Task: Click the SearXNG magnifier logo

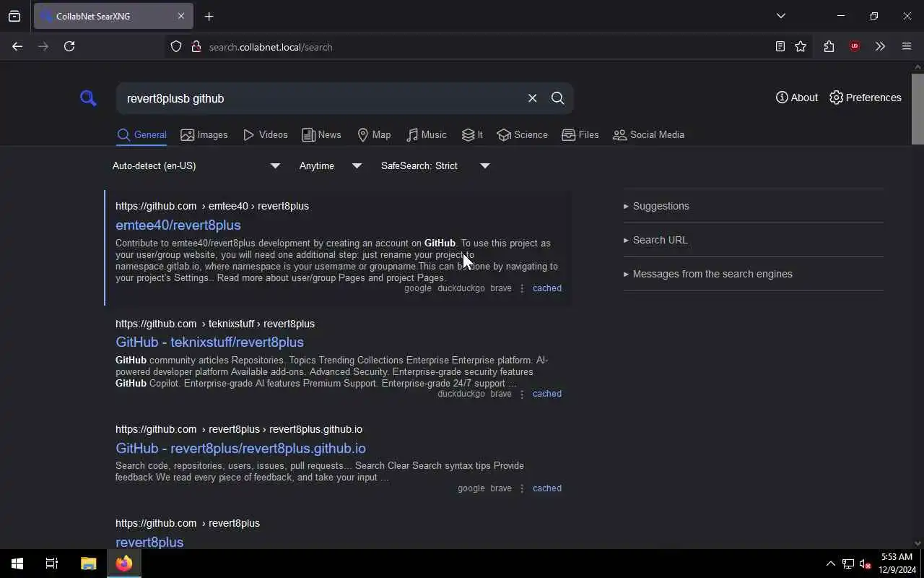Action: click(x=88, y=98)
